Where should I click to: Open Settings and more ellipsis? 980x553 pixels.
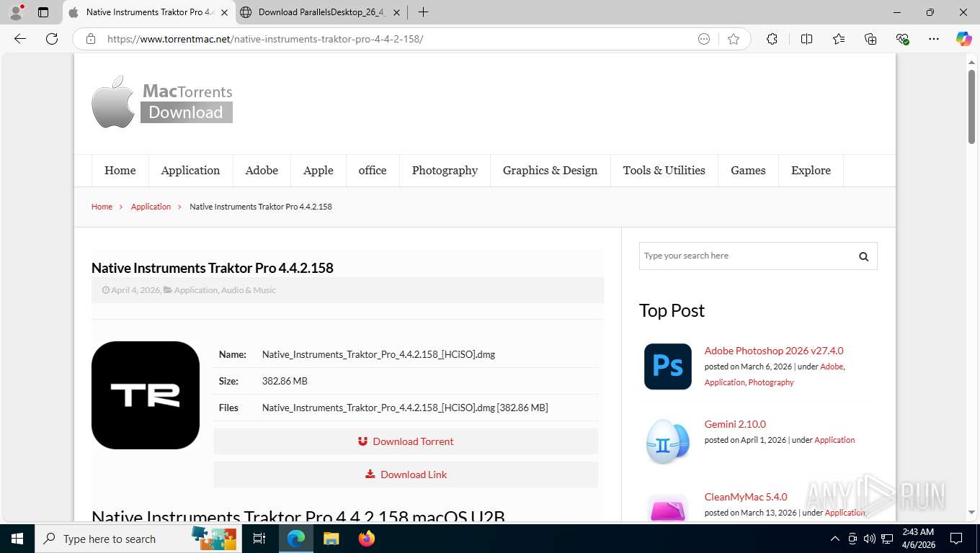pyautogui.click(x=934, y=39)
